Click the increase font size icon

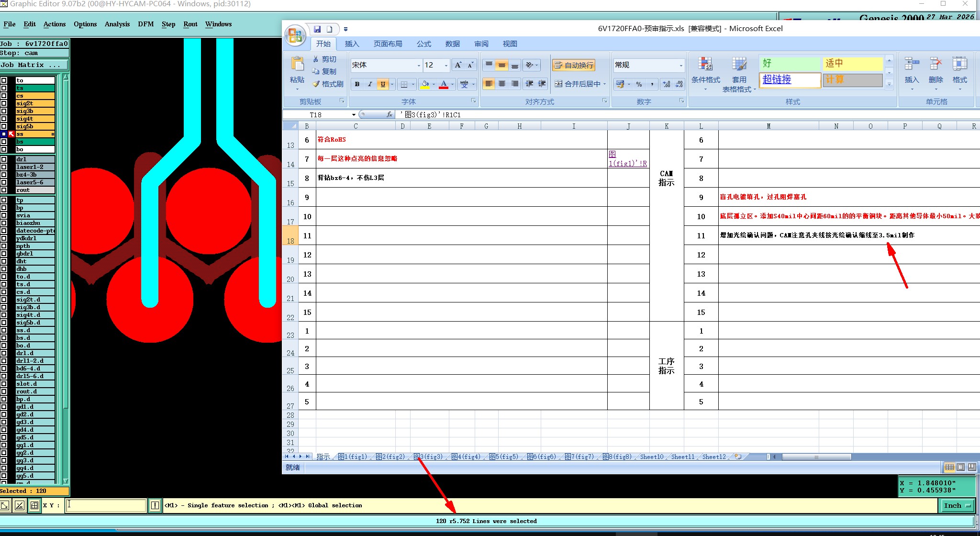(458, 65)
